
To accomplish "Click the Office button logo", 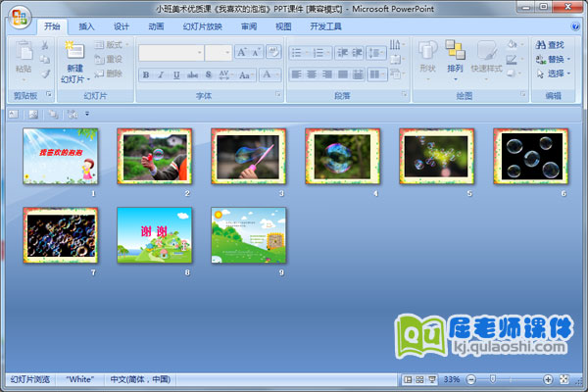I will [22, 17].
